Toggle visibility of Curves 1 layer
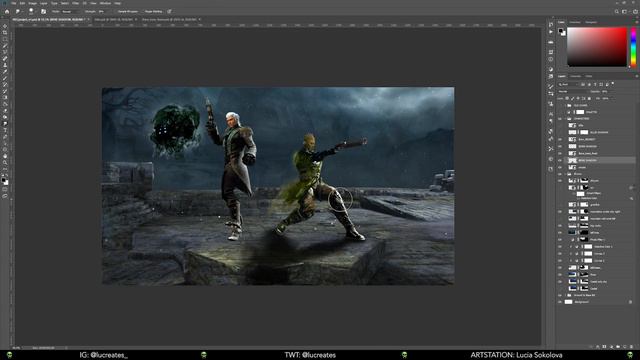640x360 pixels. click(x=560, y=260)
